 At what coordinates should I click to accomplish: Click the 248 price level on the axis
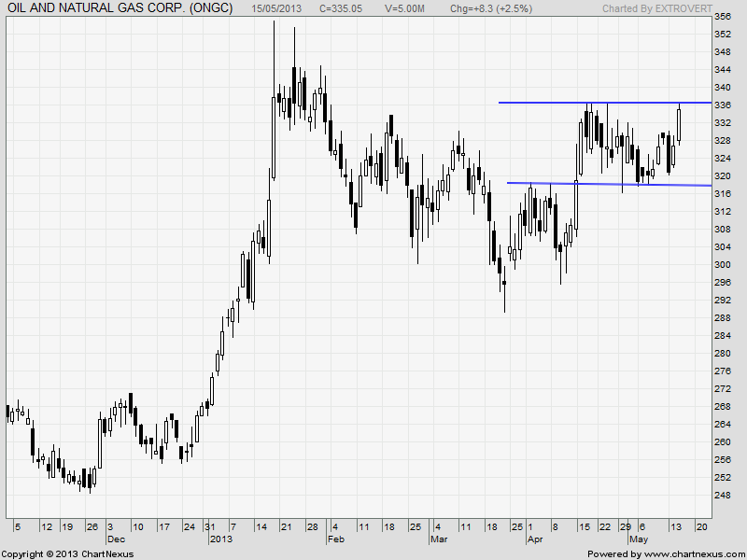point(723,495)
